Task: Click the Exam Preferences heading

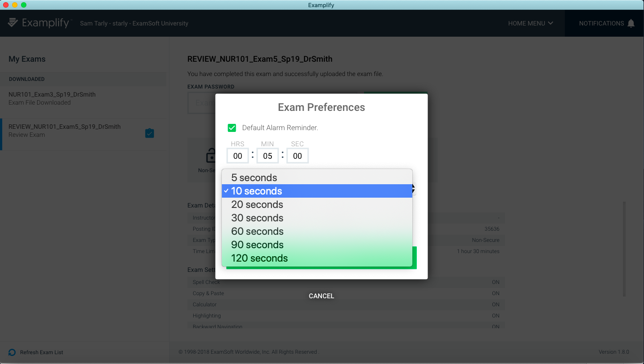Action: (322, 107)
